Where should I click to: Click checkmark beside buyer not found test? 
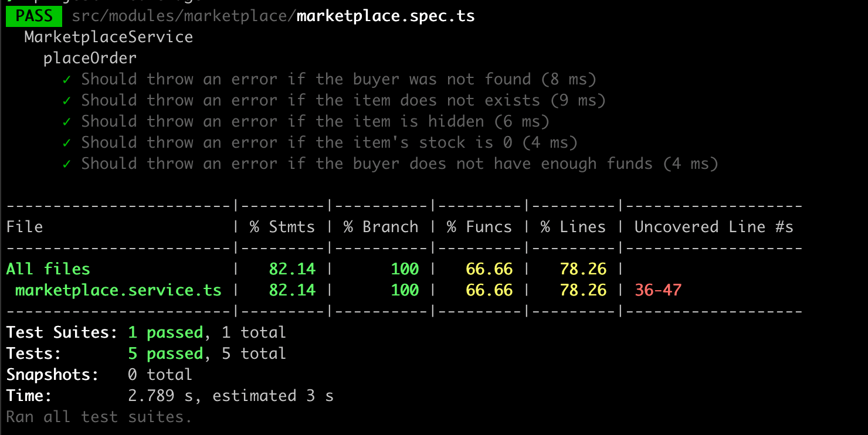click(67, 79)
